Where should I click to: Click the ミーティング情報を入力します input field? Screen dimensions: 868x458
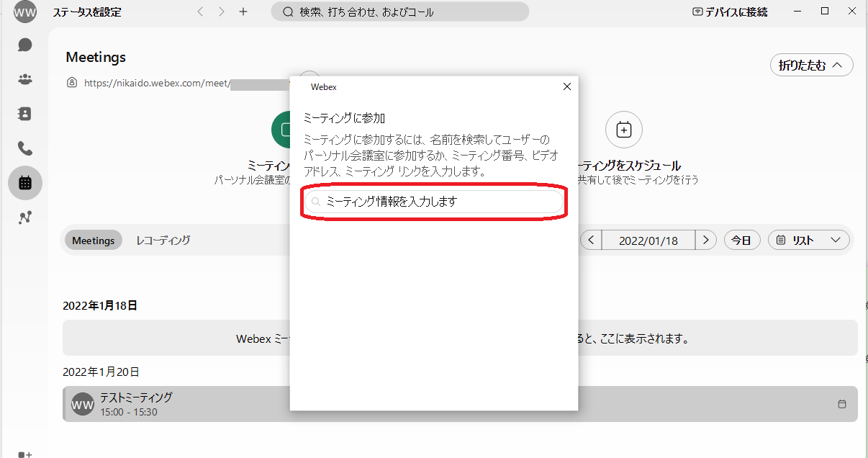pyautogui.click(x=434, y=202)
